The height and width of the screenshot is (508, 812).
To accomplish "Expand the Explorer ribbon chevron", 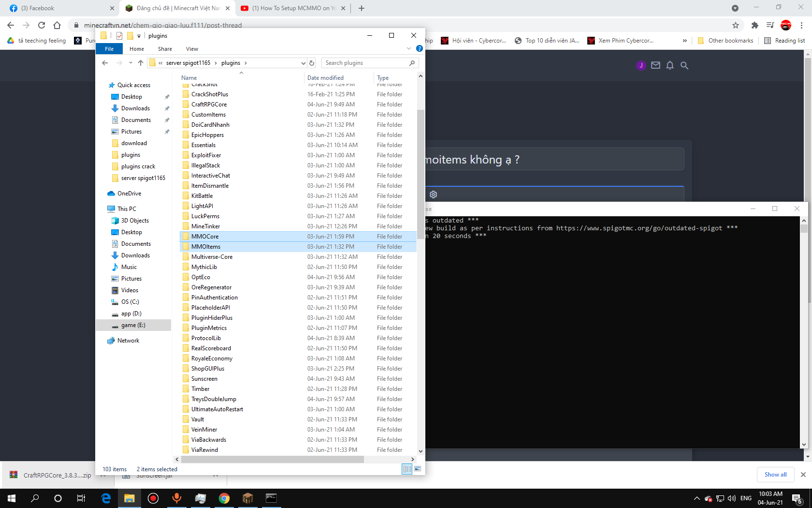I will click(409, 48).
